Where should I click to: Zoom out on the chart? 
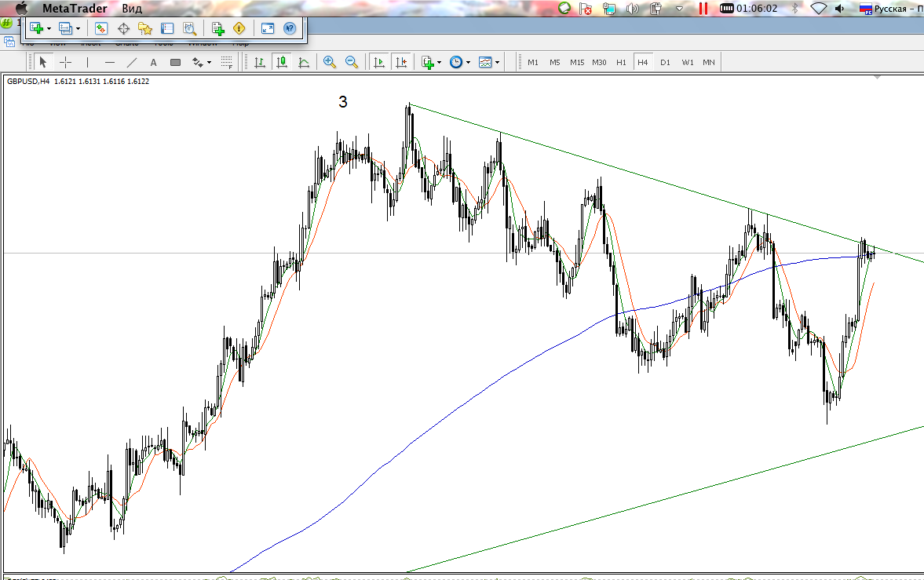(352, 62)
